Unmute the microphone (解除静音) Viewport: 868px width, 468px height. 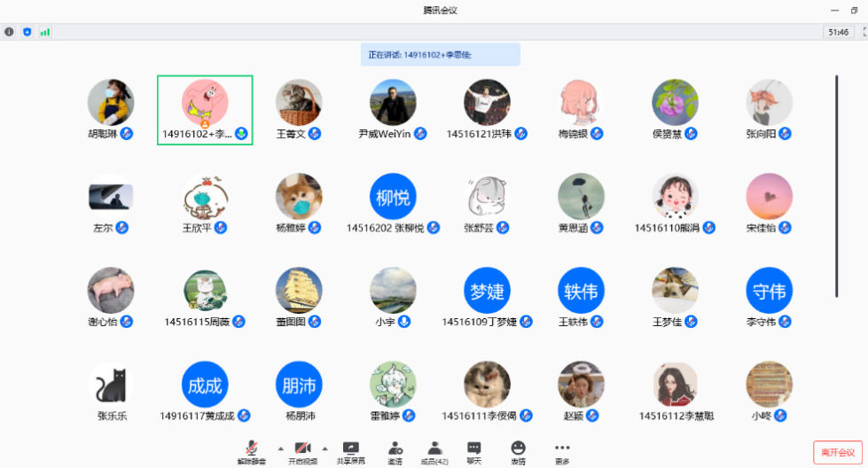[252, 452]
